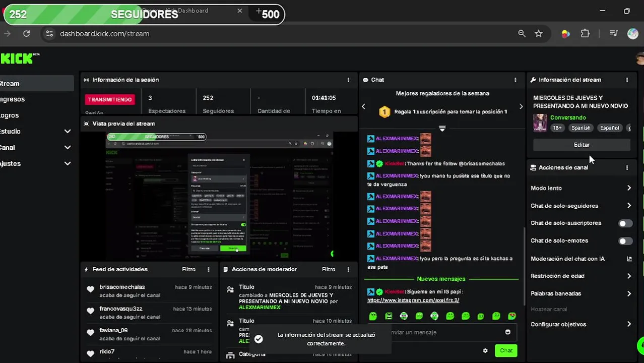Open Configurar objetivos options

coord(582,324)
